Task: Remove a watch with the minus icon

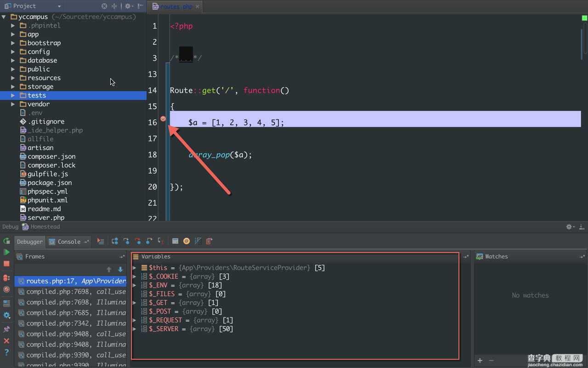Action: point(491,361)
